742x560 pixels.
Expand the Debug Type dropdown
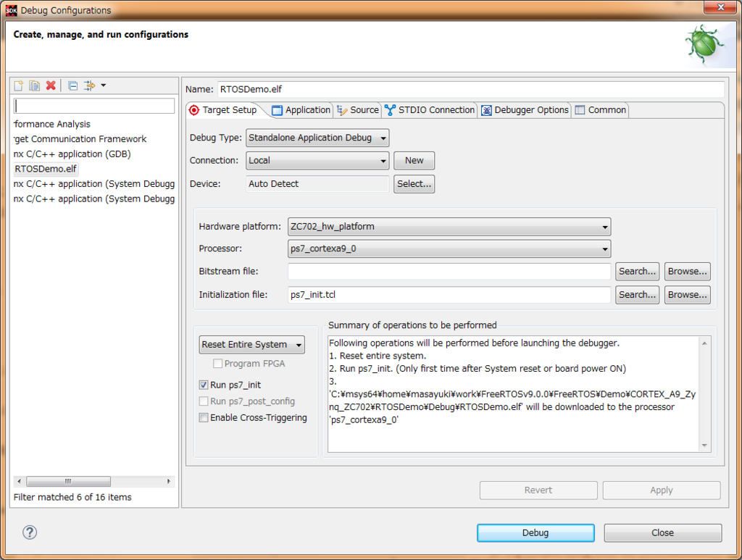(317, 138)
